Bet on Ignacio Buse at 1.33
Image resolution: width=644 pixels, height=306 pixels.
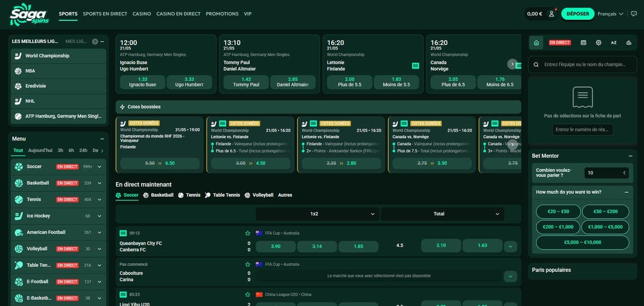pos(143,82)
